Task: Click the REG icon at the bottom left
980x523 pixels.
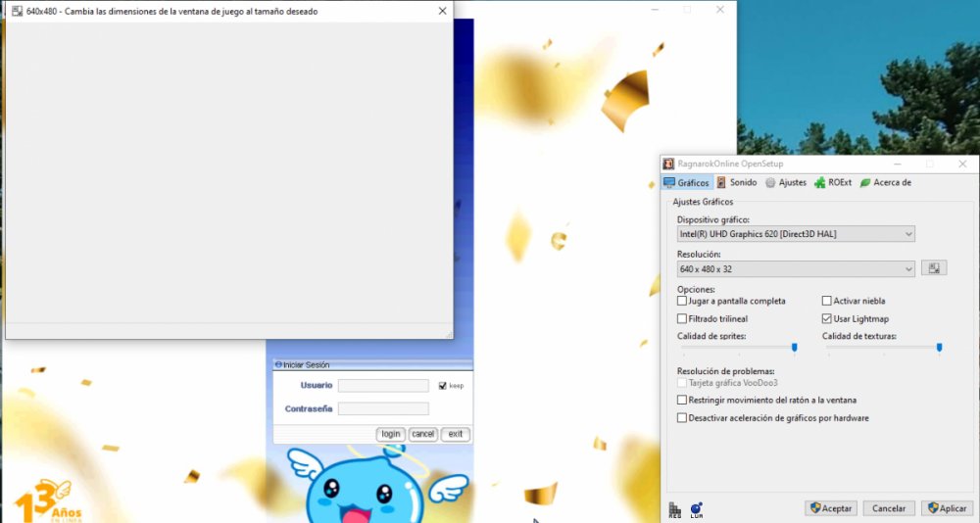Action: click(x=674, y=508)
